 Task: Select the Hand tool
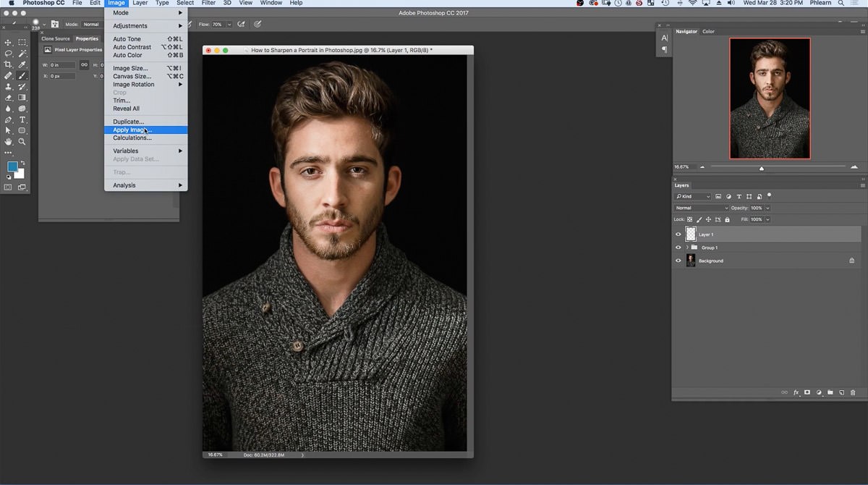click(9, 142)
